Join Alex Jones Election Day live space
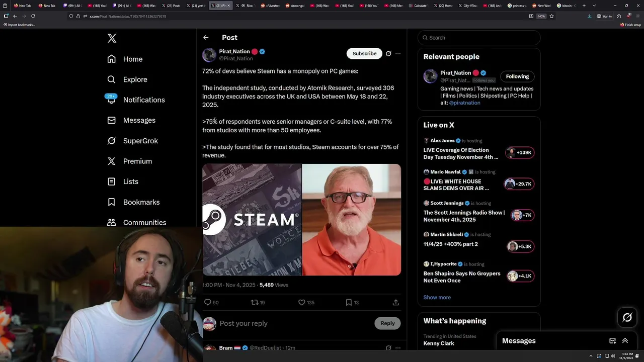Screen dimensions: 644x362 pyautogui.click(x=461, y=153)
